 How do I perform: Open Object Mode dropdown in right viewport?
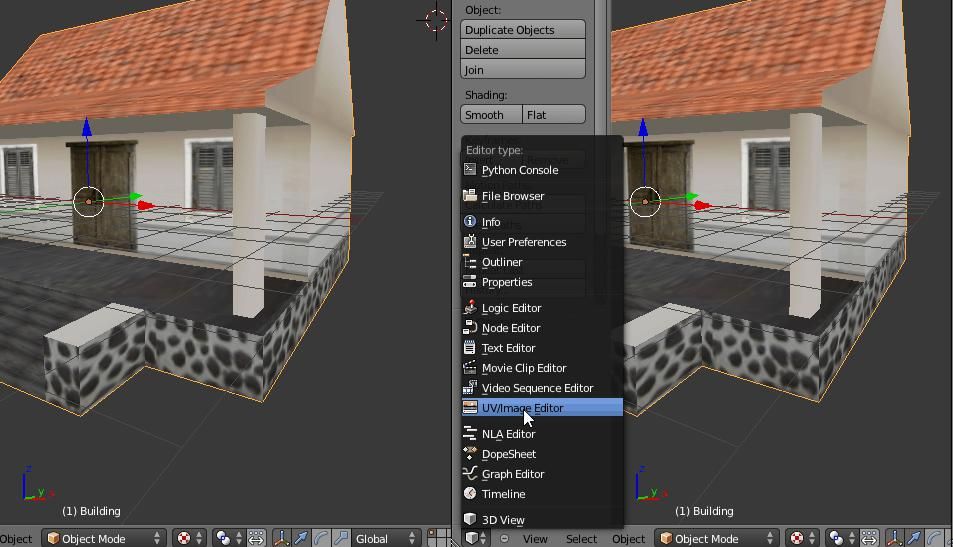pos(717,538)
